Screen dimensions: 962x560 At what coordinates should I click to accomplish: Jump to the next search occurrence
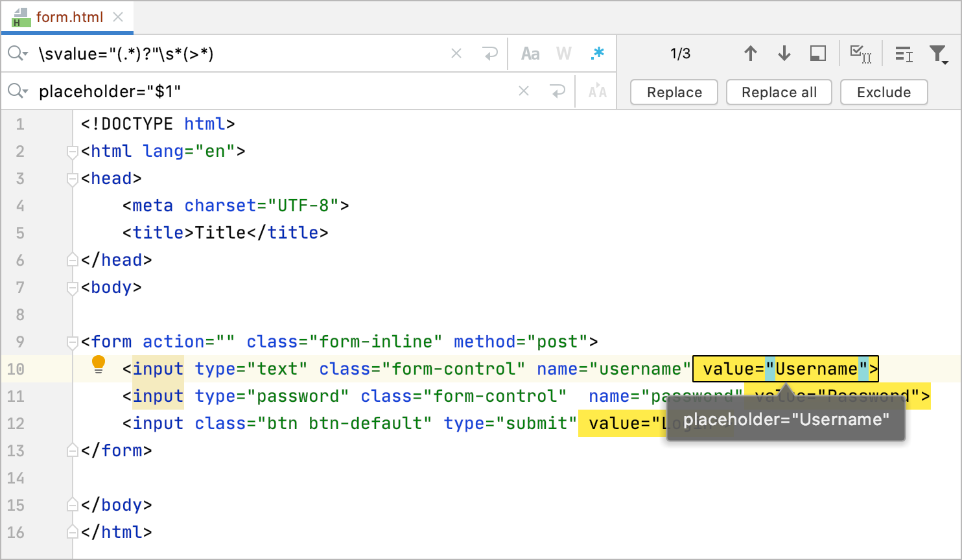(x=784, y=54)
